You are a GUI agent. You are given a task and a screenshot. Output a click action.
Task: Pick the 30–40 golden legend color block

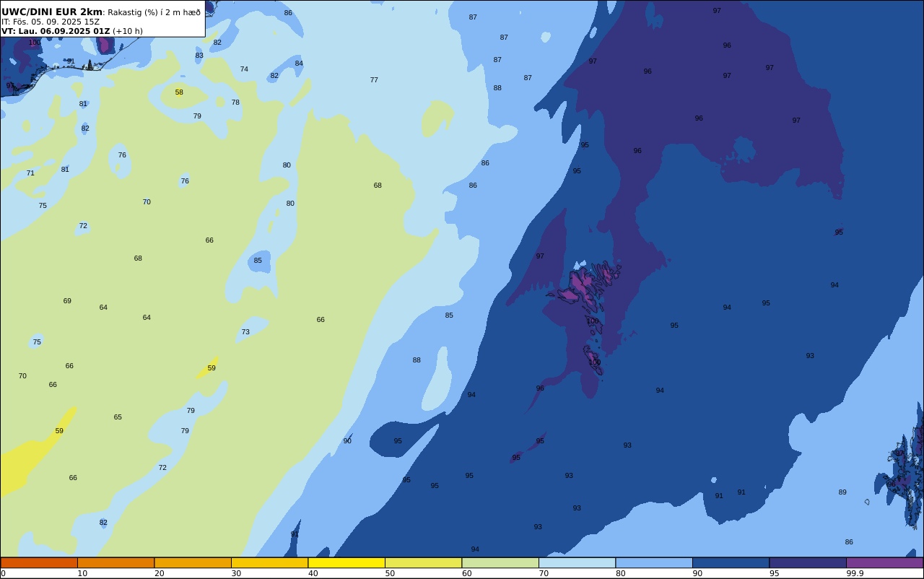270,563
